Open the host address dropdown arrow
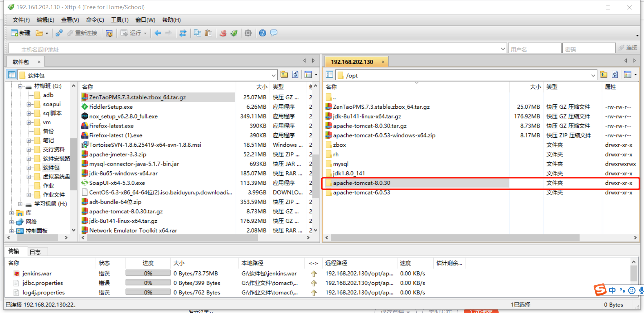Image resolution: width=644 pixels, height=313 pixels. click(x=503, y=49)
